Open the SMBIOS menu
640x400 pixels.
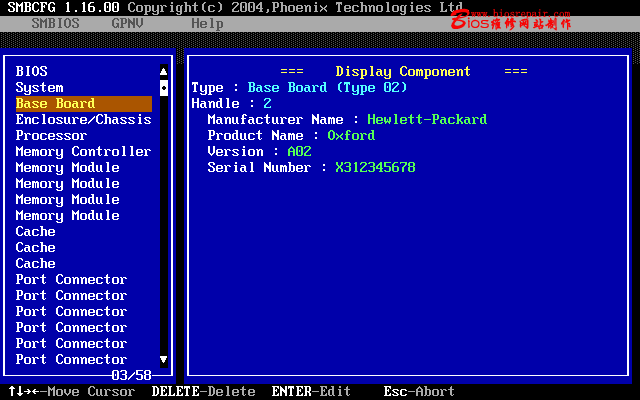(x=56, y=24)
